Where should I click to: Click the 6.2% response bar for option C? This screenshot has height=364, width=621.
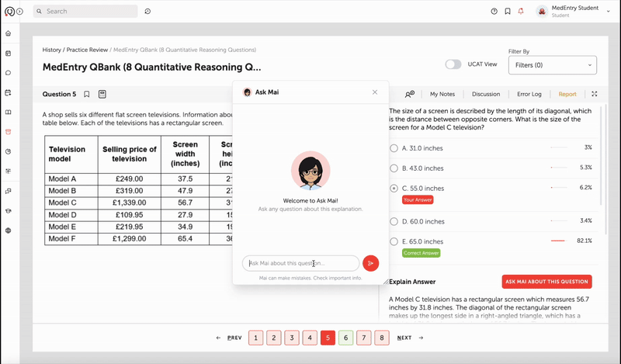pos(559,187)
